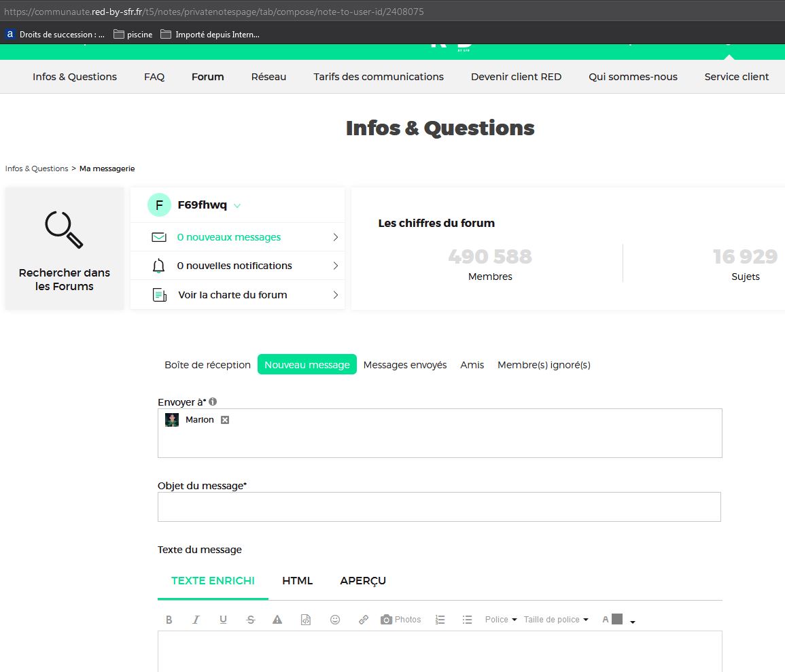
Task: Open 0 nouveaux messages link
Action: (229, 237)
